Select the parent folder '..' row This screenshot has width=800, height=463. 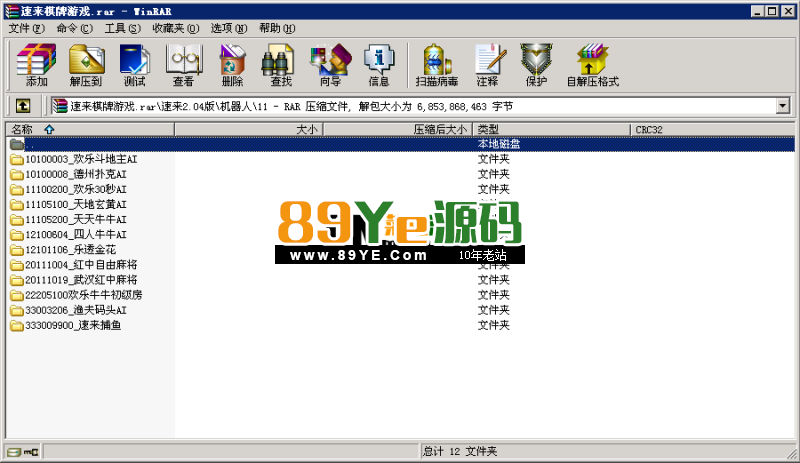tap(400, 144)
